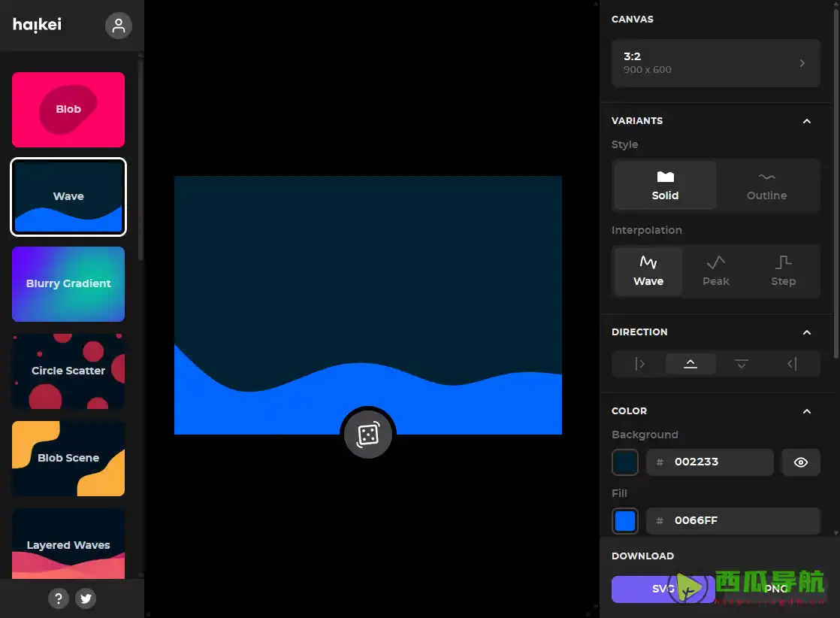Click the help question mark icon

[58, 598]
